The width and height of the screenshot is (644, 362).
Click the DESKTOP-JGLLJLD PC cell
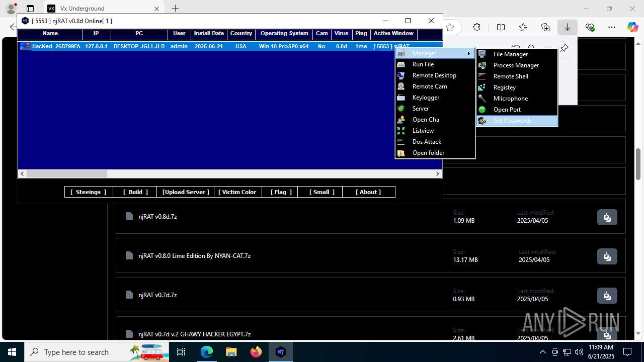pyautogui.click(x=139, y=46)
